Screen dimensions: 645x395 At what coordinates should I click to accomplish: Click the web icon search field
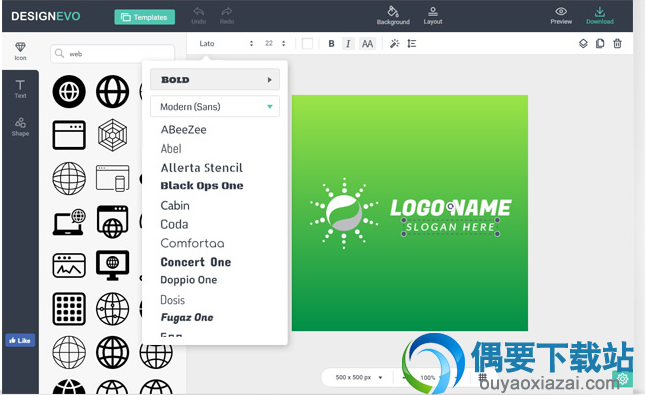(x=112, y=54)
